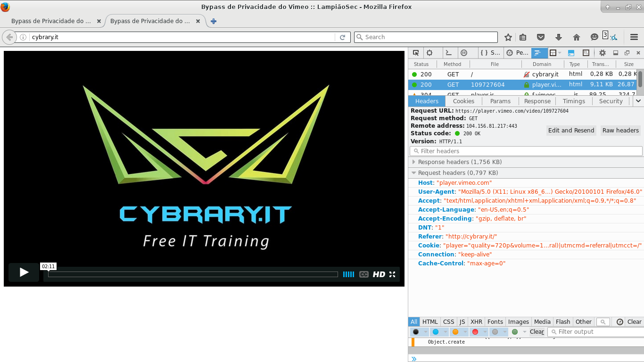The width and height of the screenshot is (644, 362).
Task: Focus the console Filter output field
Action: 596,332
